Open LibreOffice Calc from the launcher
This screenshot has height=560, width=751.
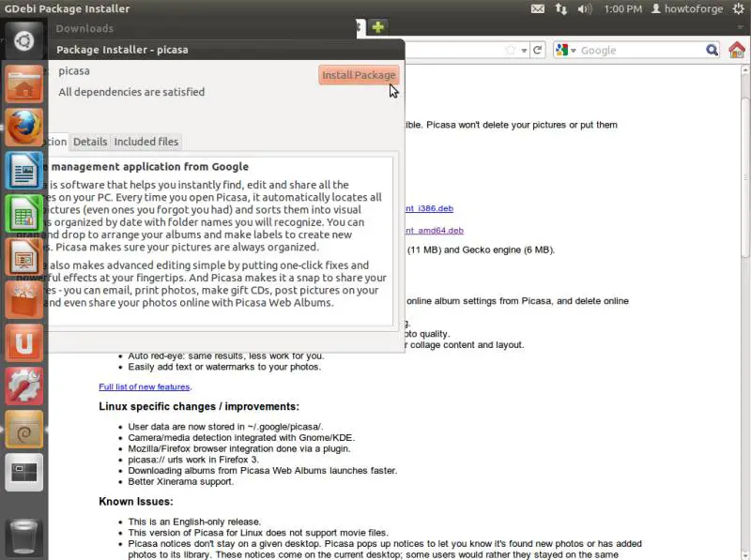coord(24,214)
